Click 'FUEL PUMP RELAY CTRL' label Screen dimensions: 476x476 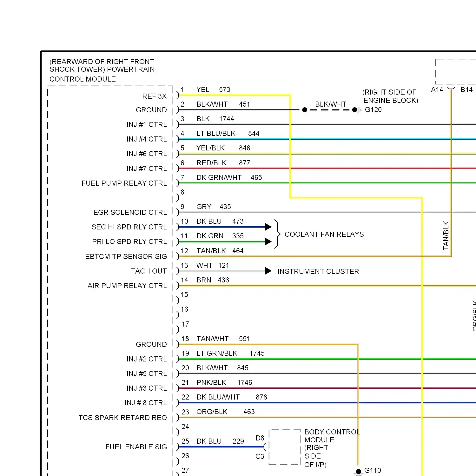coord(124,183)
